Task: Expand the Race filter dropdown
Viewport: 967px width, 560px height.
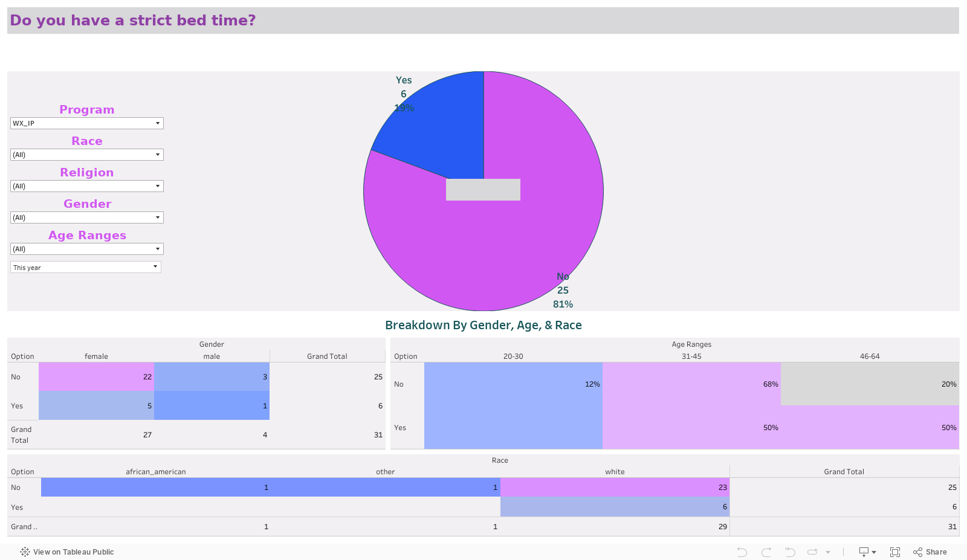Action: pos(87,155)
